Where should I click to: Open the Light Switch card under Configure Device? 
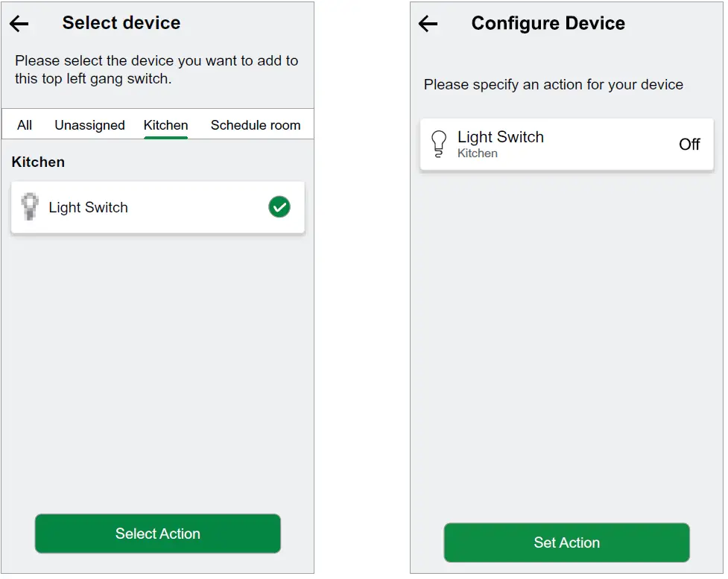(566, 144)
